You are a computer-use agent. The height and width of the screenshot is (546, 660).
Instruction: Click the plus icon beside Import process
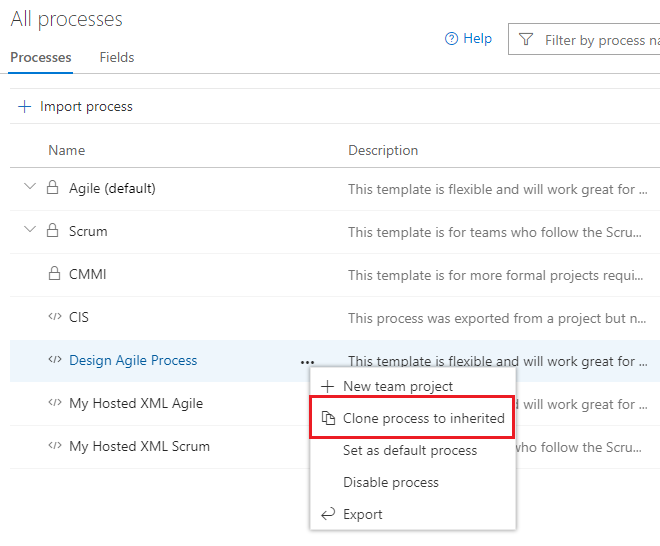24,107
